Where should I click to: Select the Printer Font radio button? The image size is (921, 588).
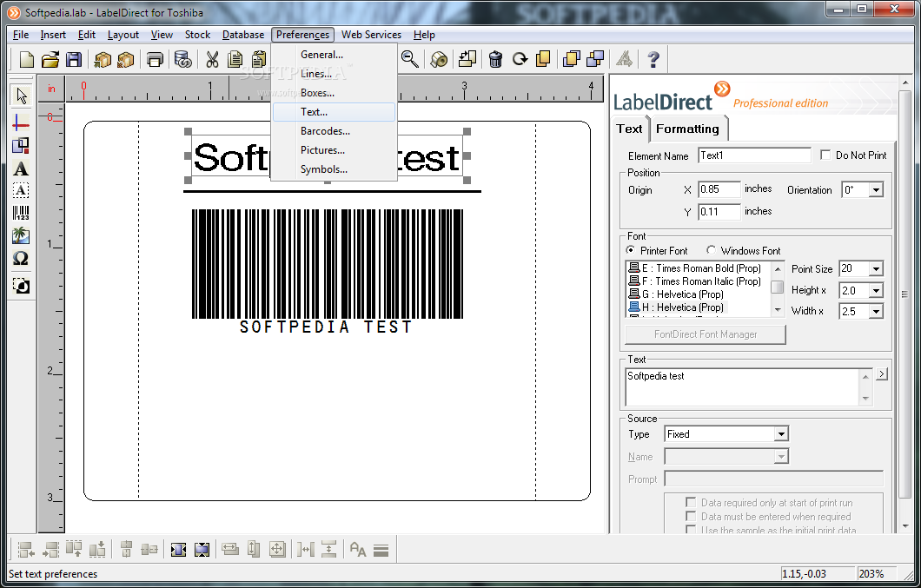(x=630, y=250)
